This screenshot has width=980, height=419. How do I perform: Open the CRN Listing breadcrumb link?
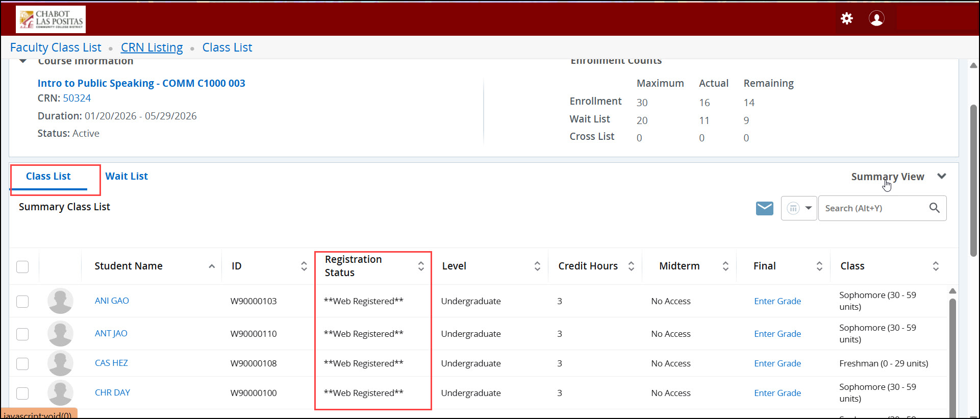[x=152, y=47]
